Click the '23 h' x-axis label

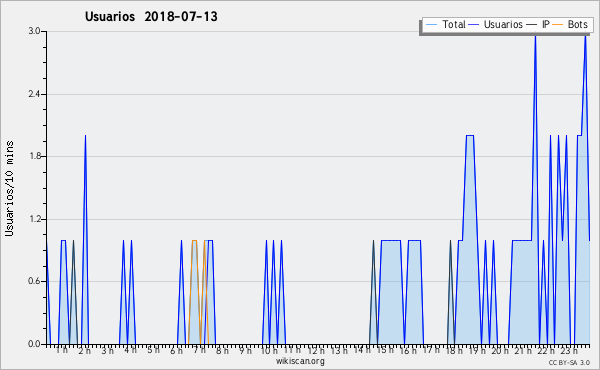[x=569, y=350]
